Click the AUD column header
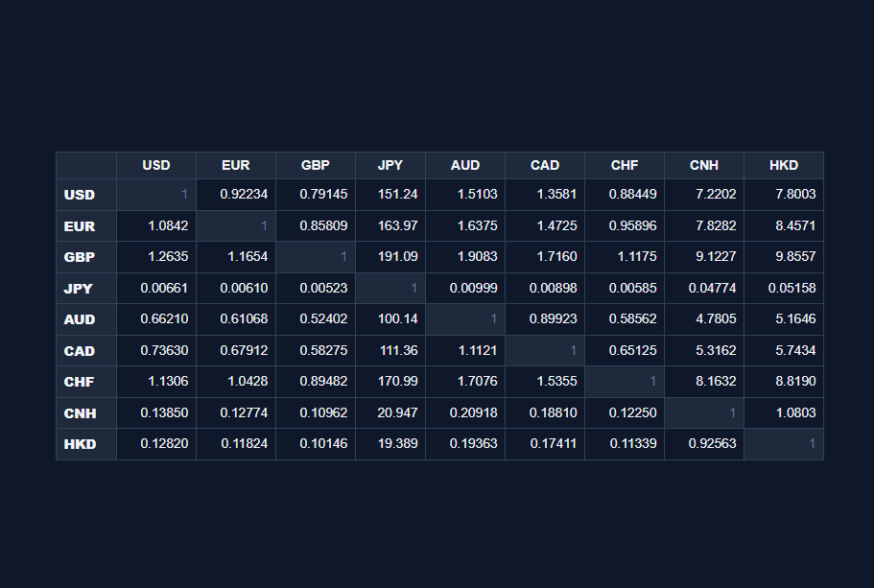Screen dimensions: 874x588 click(x=465, y=166)
